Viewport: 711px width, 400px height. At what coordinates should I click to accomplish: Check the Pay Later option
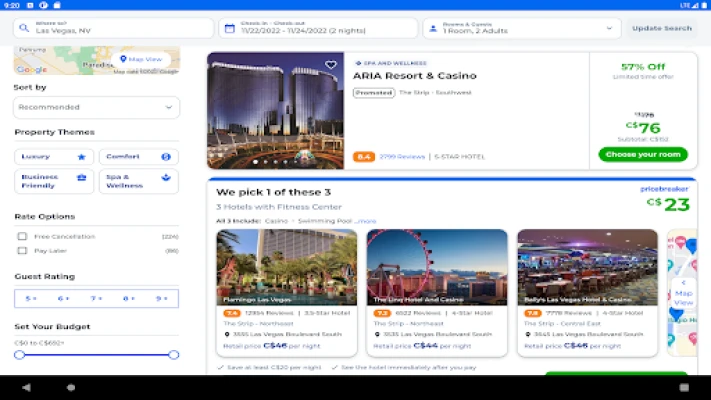(22, 251)
